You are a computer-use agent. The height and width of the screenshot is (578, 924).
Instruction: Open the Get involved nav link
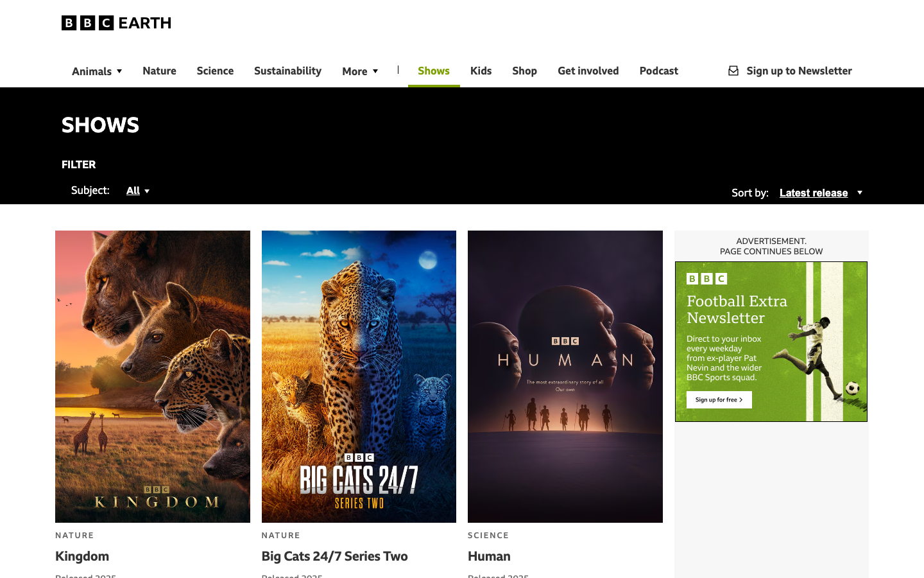pos(588,71)
